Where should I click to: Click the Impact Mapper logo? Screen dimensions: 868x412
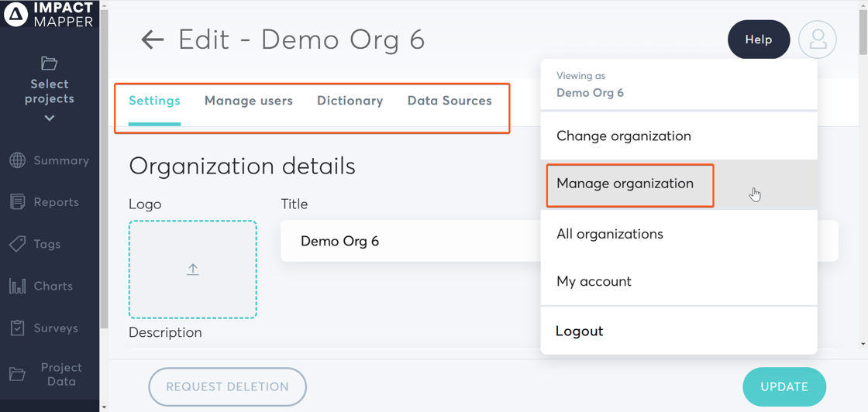pos(49,15)
